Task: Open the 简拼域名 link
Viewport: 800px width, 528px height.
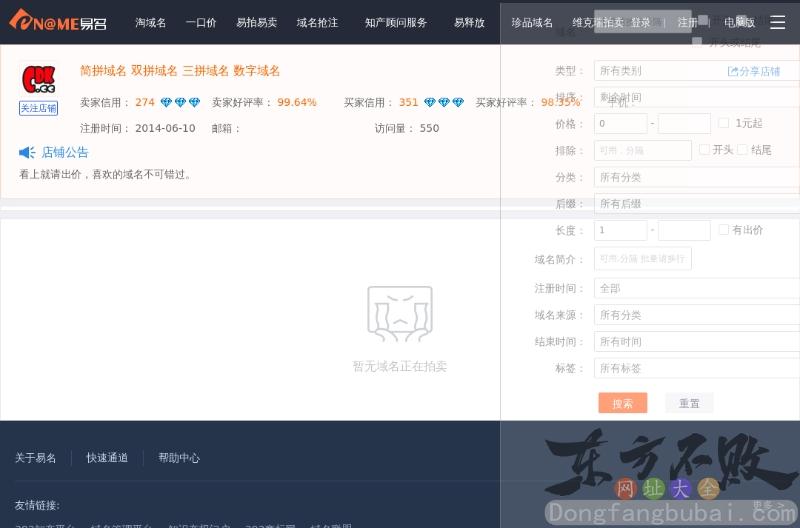Action: coord(103,71)
